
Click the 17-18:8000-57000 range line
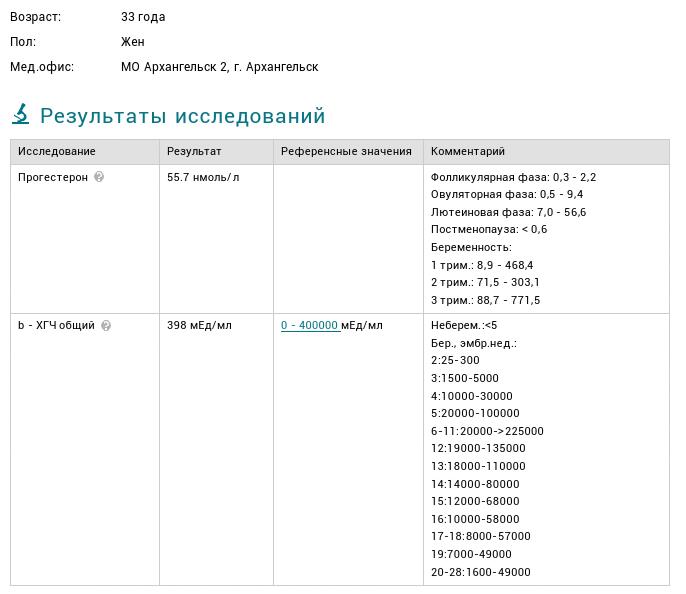click(x=481, y=536)
